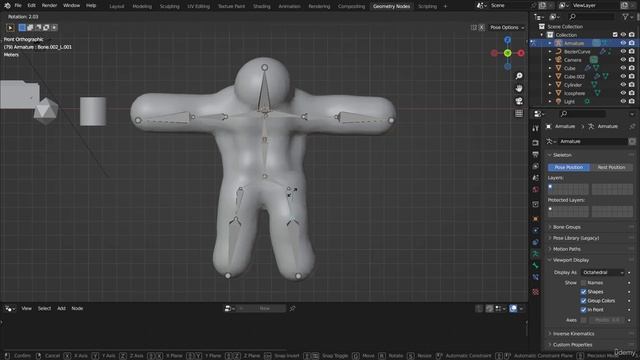Click the Armature data name field
Viewport: 640px width, 360px height.
[x=592, y=141]
